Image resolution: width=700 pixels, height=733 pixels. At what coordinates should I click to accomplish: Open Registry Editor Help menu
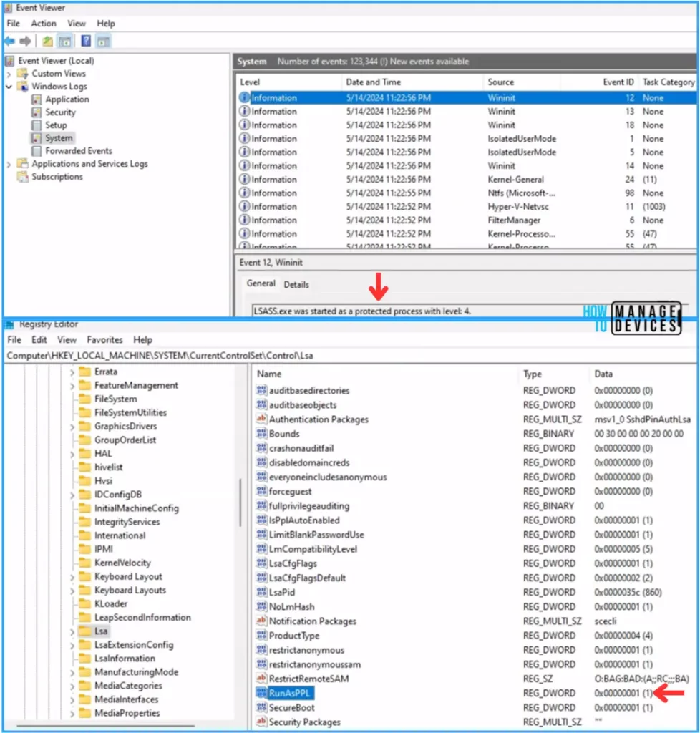pyautogui.click(x=142, y=340)
